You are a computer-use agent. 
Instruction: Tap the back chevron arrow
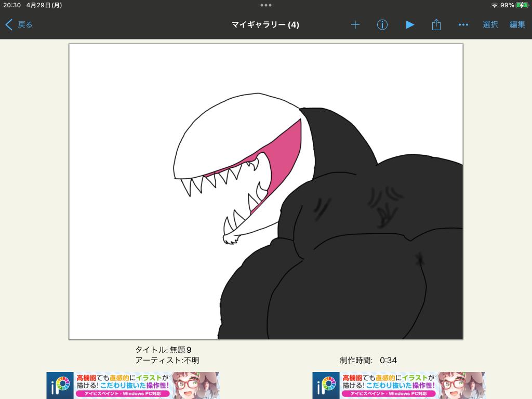coord(9,24)
